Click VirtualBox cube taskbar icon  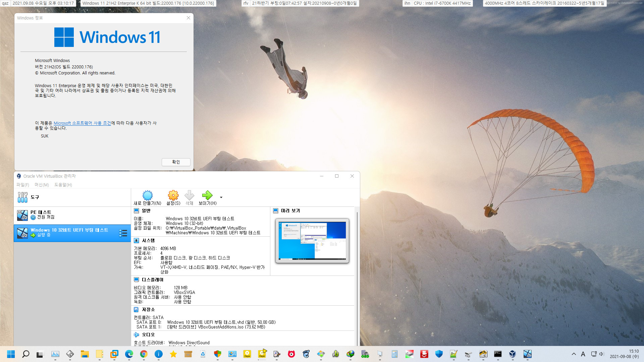pyautogui.click(x=513, y=354)
